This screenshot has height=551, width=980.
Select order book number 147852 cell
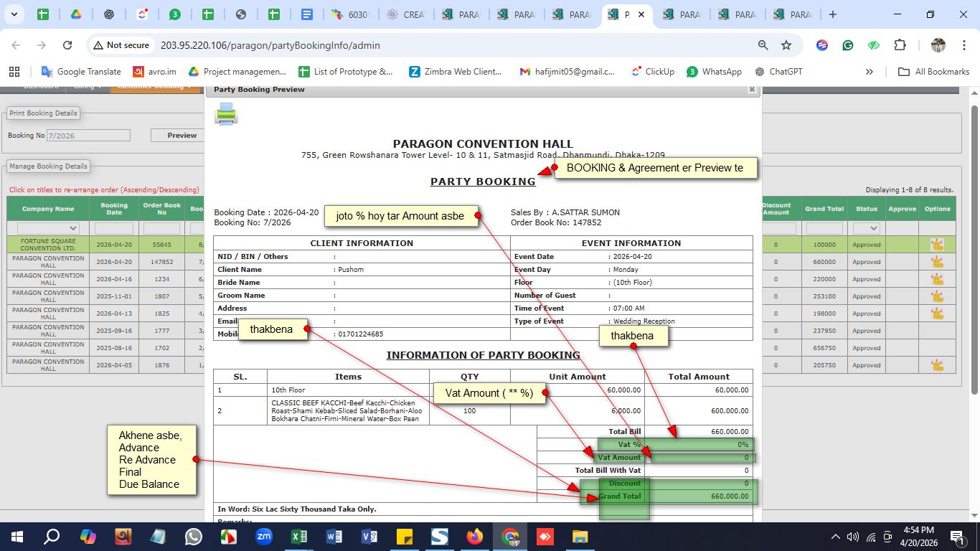tap(162, 262)
